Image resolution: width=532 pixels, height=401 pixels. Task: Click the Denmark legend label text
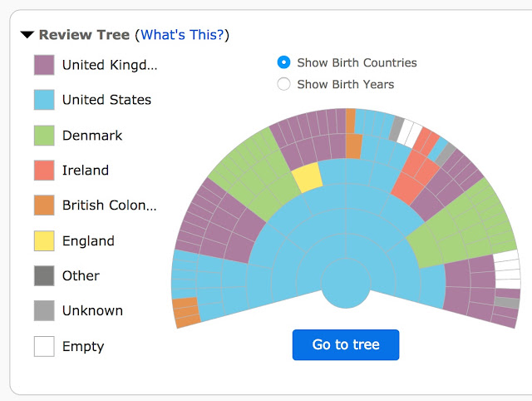(92, 136)
